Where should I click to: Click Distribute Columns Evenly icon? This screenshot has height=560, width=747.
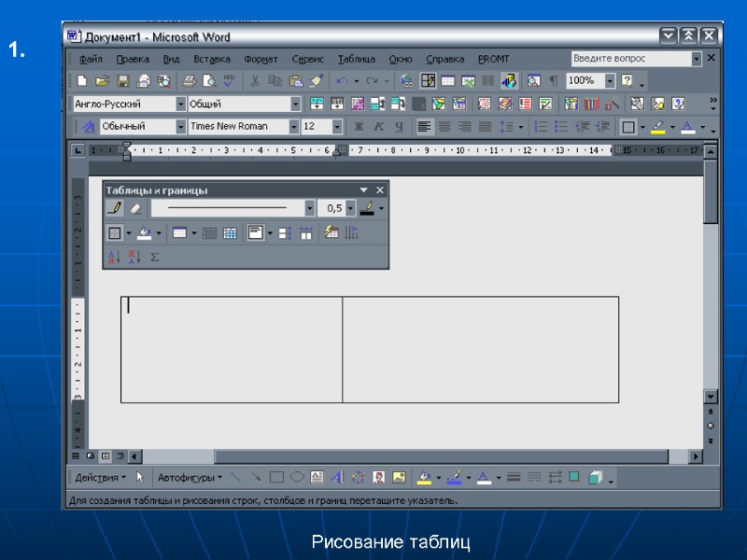(306, 232)
